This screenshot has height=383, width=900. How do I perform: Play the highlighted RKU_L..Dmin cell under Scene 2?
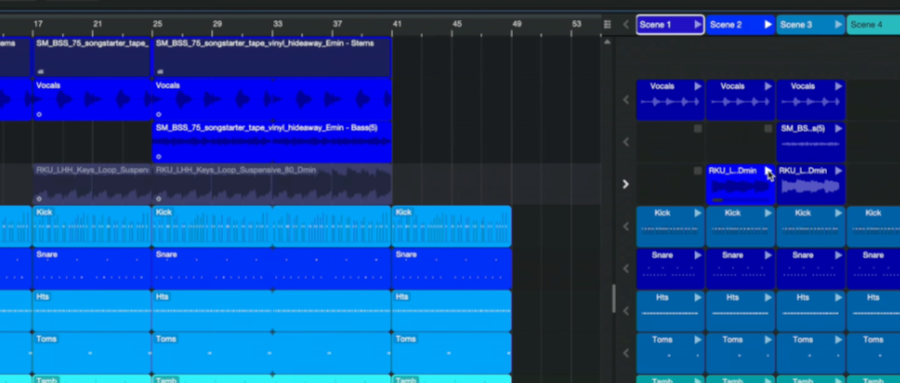coord(768,171)
